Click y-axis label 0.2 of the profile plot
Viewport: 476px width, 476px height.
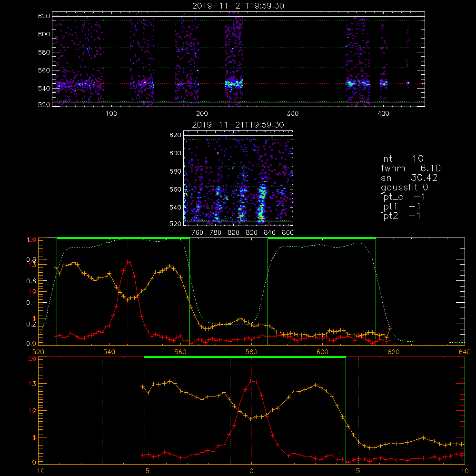click(31, 324)
